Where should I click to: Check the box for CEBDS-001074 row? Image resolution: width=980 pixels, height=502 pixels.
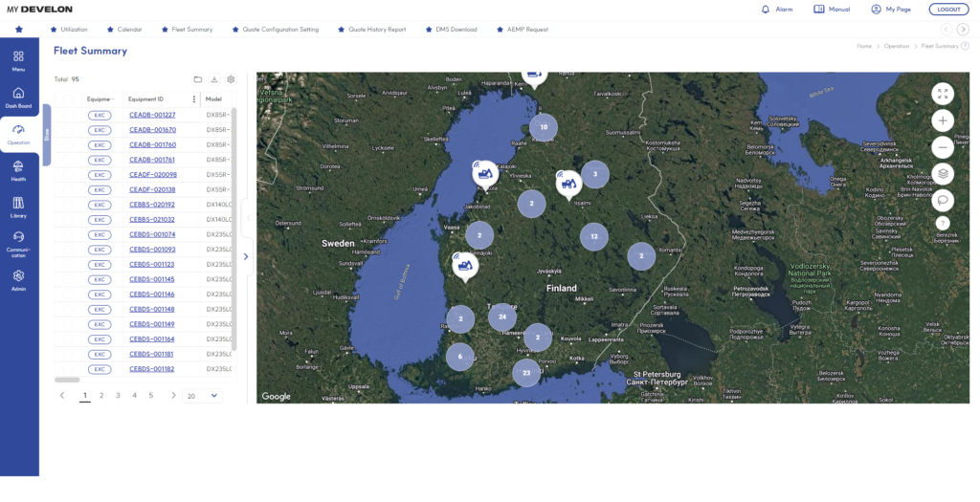(x=68, y=235)
